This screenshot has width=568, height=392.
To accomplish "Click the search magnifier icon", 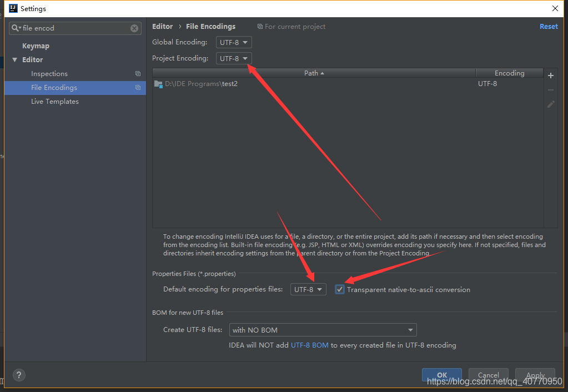I will 16,28.
